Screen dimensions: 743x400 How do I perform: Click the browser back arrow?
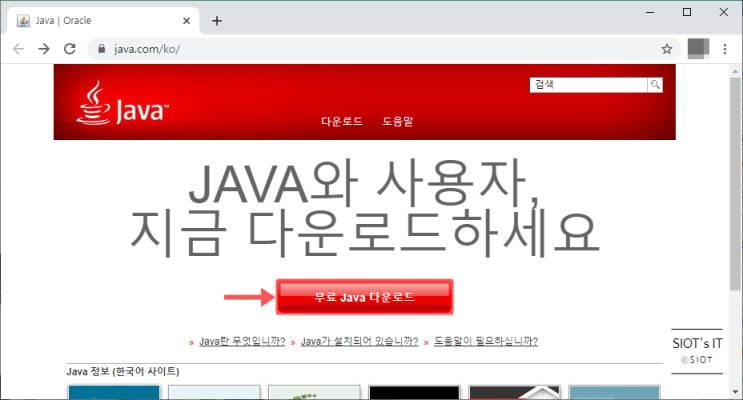[x=18, y=49]
